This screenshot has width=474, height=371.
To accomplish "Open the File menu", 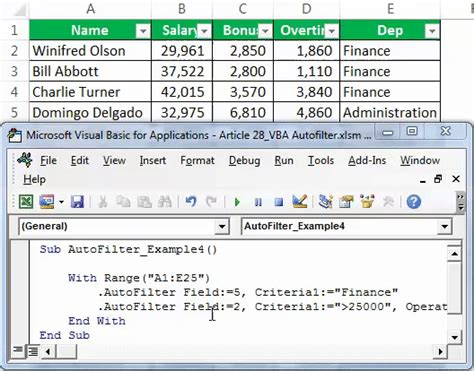I will tap(48, 161).
